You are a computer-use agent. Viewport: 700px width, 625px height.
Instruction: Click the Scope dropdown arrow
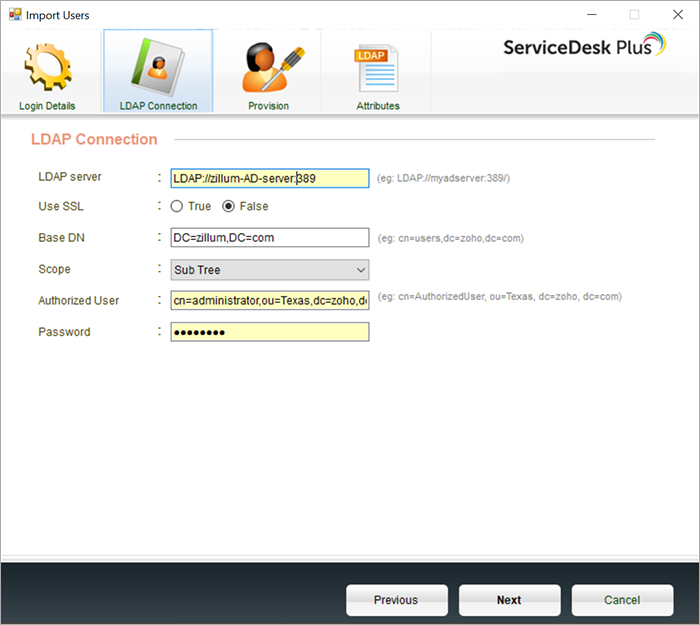click(361, 270)
